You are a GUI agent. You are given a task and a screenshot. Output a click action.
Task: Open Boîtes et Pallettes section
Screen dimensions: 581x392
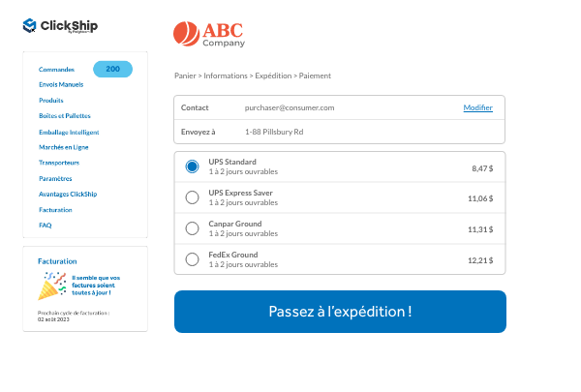[65, 116]
